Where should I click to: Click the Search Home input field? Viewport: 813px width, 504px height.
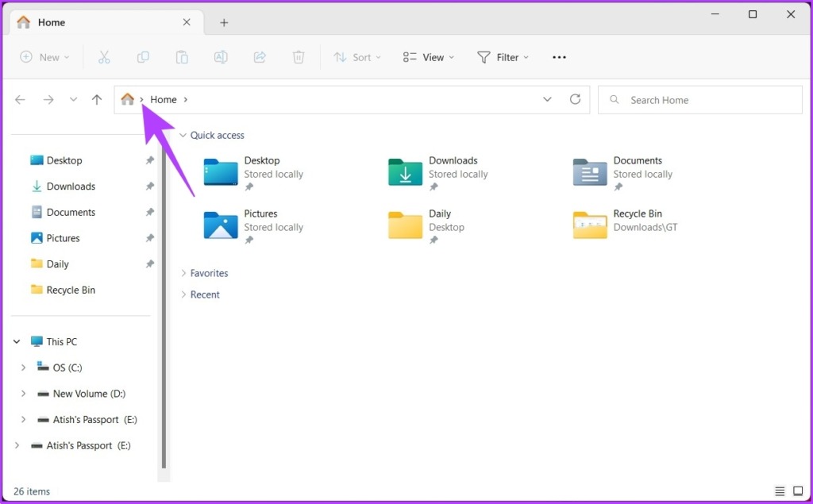(x=700, y=99)
